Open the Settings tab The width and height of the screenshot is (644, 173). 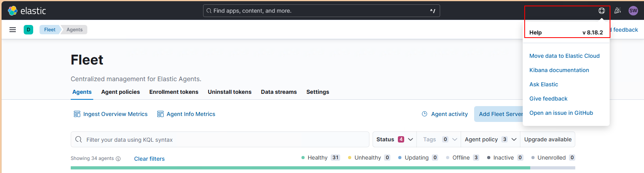point(318,92)
